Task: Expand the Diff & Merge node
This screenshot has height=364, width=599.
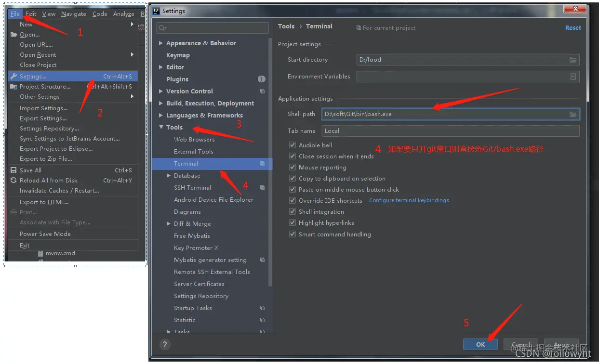Action: pos(169,224)
